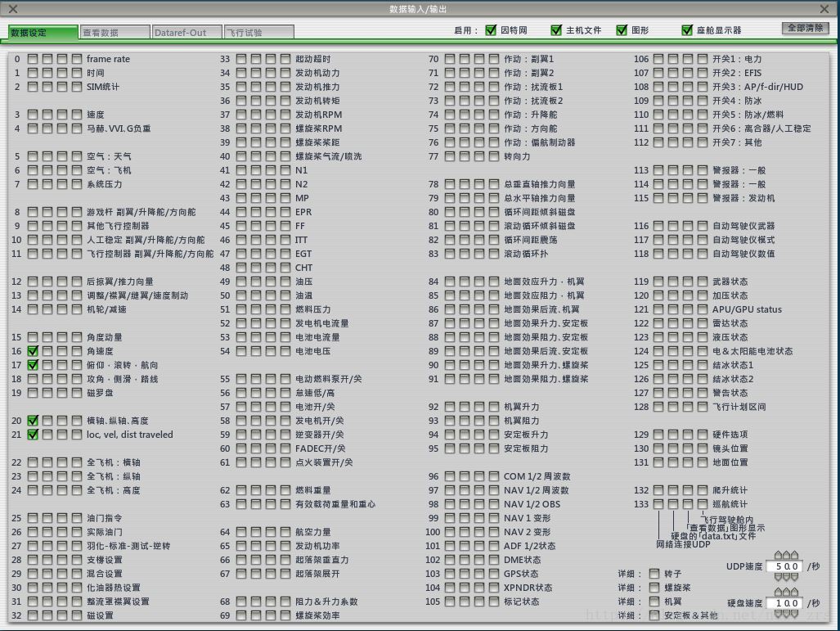Enable graphic display box for row 121 APU/GPU status

688,309
